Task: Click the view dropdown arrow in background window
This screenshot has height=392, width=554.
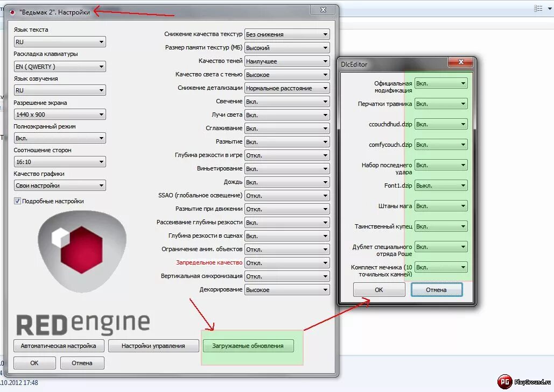Action: [x=550, y=9]
